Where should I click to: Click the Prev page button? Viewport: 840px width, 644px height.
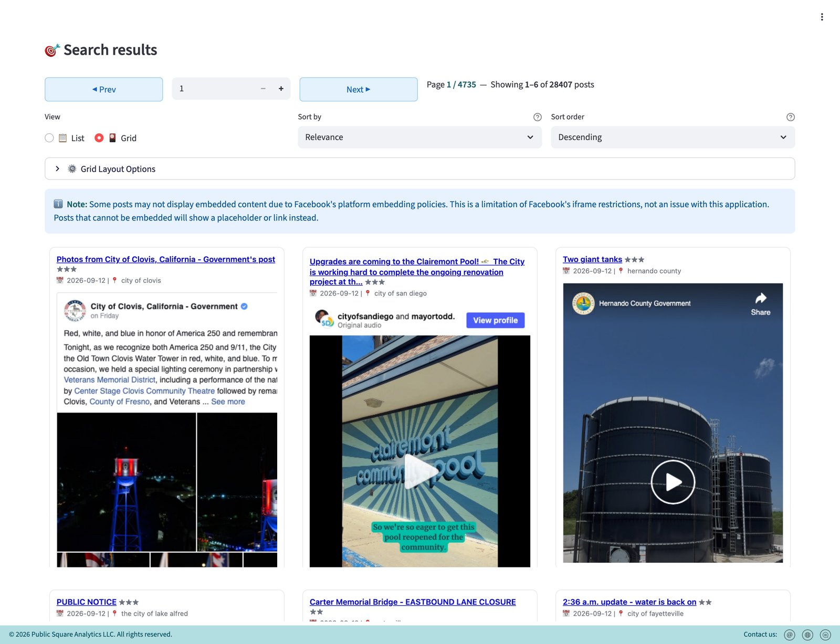click(104, 89)
